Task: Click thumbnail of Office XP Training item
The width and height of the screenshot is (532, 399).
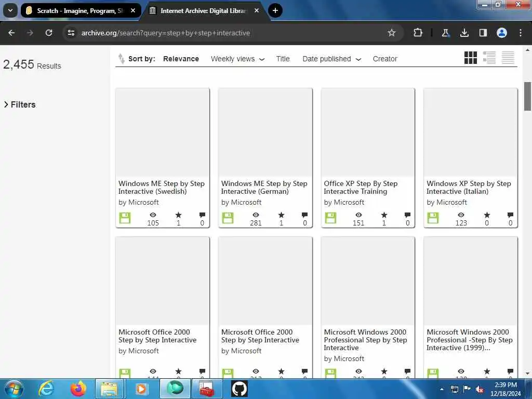Action: [x=368, y=132]
